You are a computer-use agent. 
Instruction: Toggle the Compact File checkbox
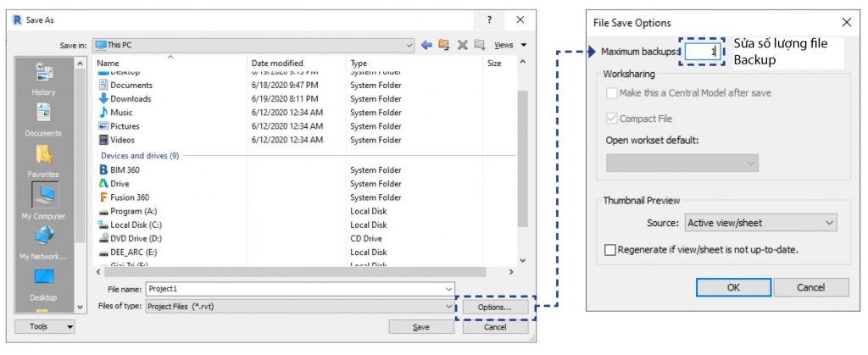[x=610, y=119]
